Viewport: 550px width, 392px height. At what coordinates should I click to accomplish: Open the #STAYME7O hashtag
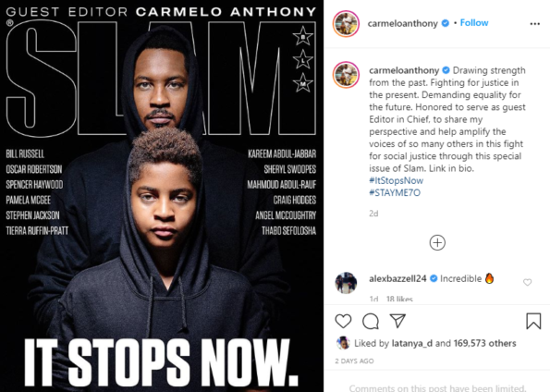pos(395,192)
